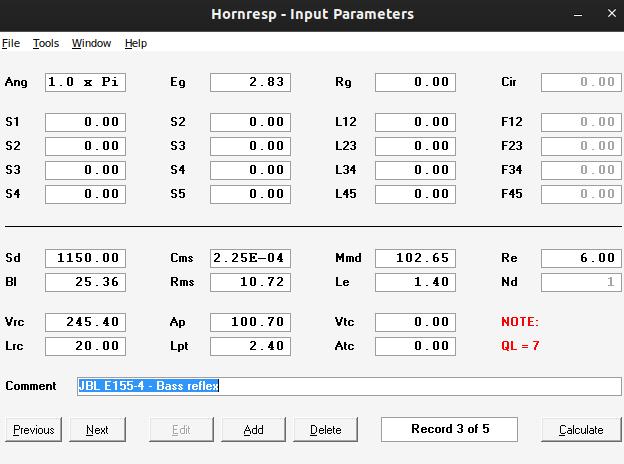Select the S4 field in the L45 row

tap(86, 194)
